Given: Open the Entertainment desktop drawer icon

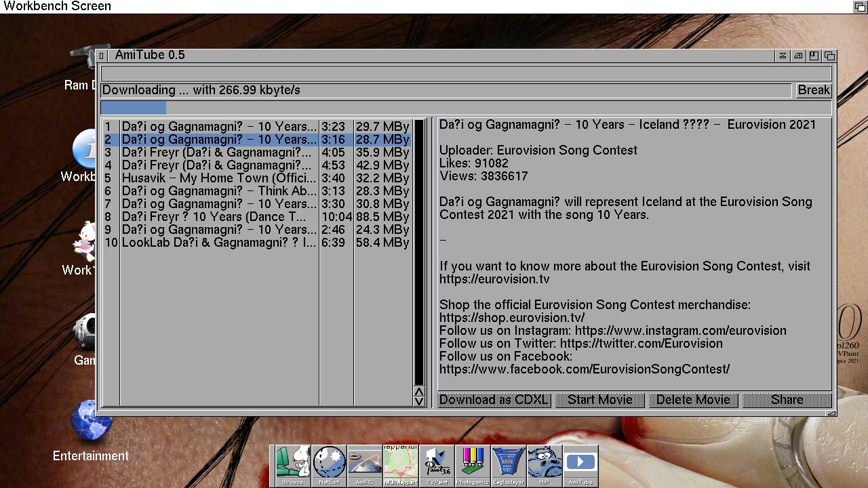Looking at the screenshot, I should [91, 431].
